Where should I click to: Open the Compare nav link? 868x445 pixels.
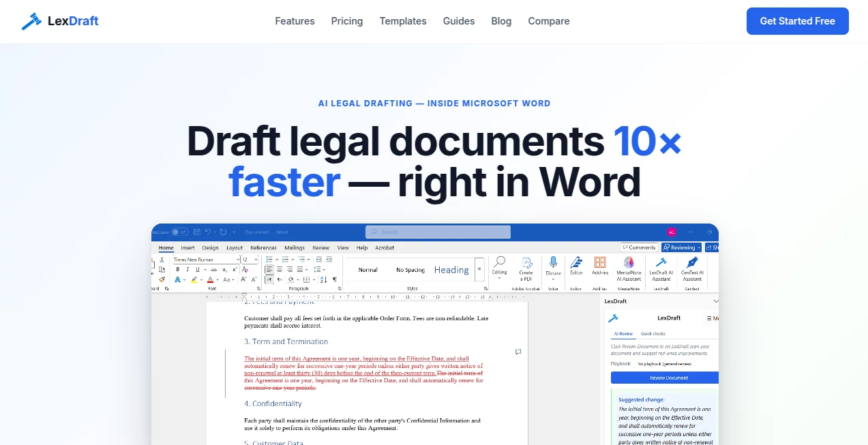click(x=549, y=21)
